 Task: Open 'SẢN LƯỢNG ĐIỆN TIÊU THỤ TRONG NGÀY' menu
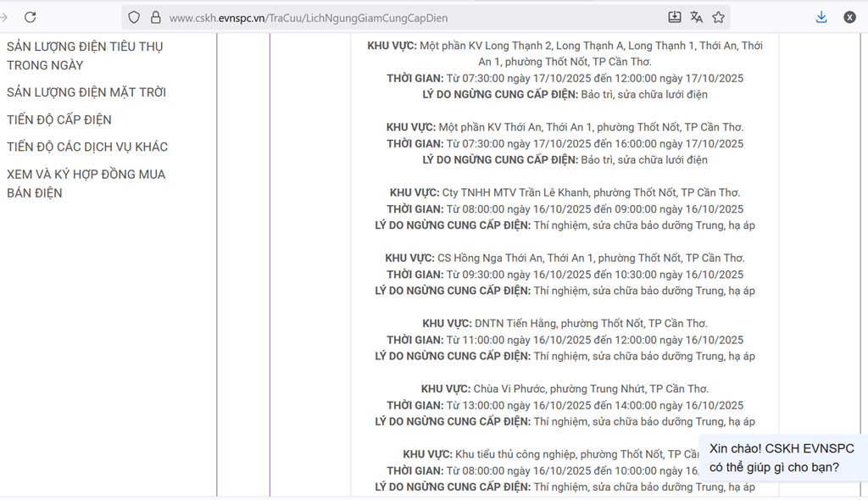coord(85,56)
